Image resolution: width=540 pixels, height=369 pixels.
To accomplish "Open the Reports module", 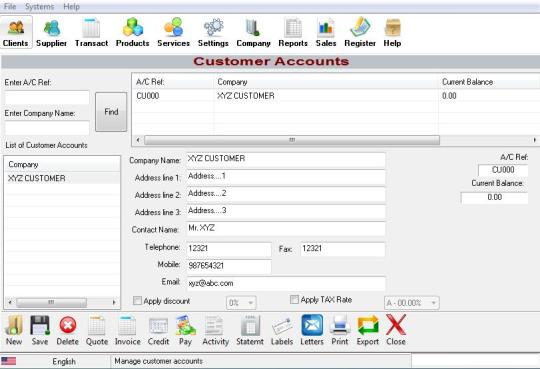I will [293, 32].
